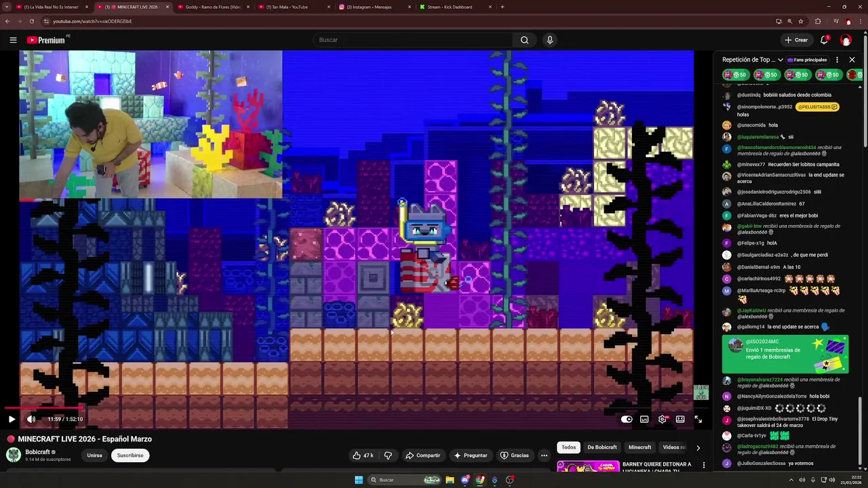The height and width of the screenshot is (488, 868).
Task: Go to YouTube Premium home logo
Action: pyautogui.click(x=46, y=40)
